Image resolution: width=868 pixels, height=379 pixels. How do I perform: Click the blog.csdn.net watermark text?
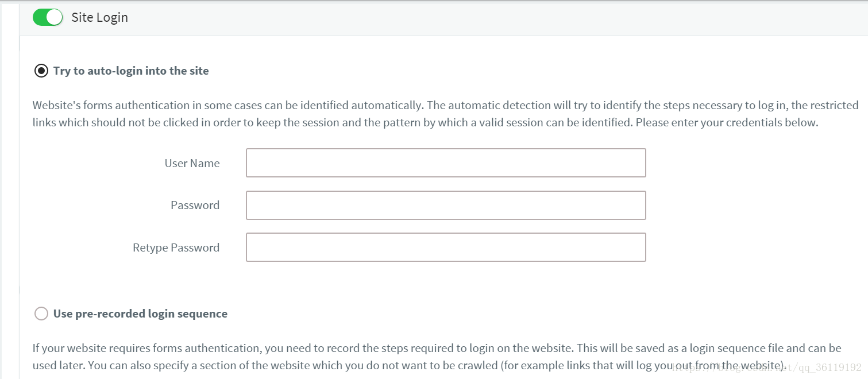(767, 368)
